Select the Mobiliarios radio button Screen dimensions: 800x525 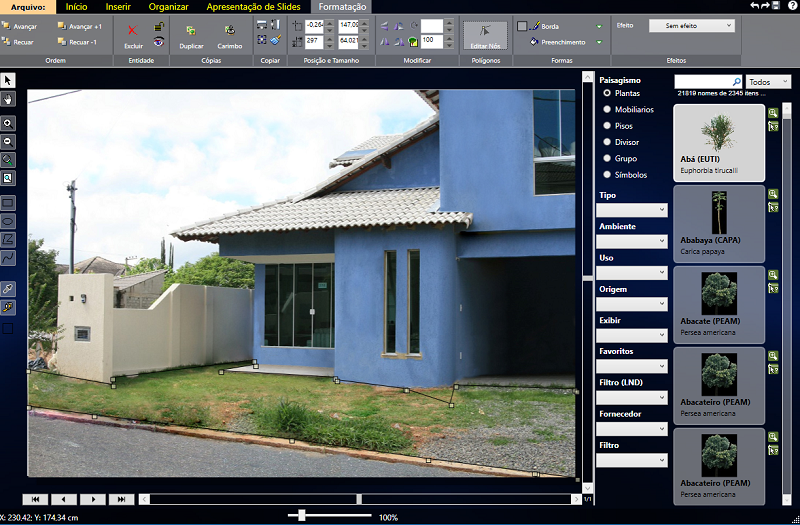607,109
